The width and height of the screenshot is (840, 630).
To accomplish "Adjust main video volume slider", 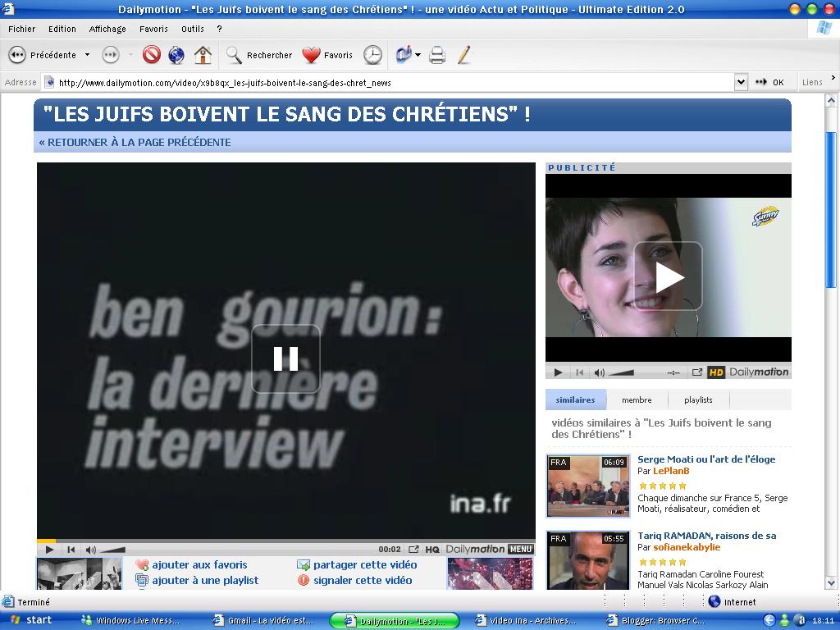I will point(112,550).
